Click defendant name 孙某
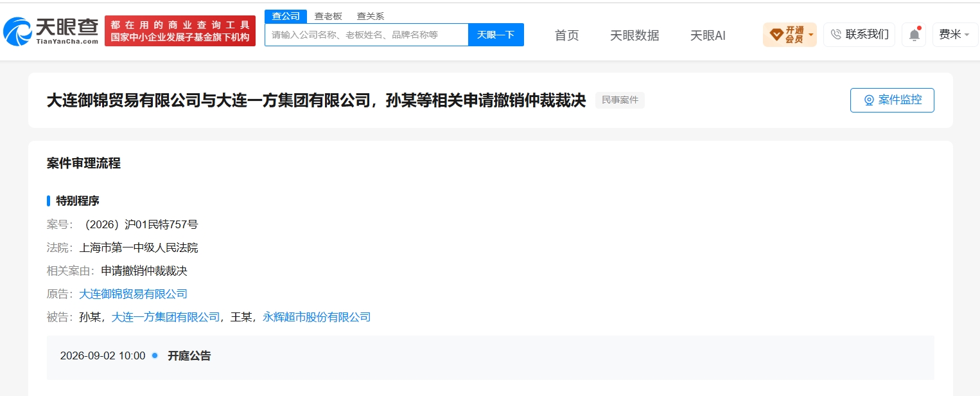The height and width of the screenshot is (396, 980). coord(90,317)
